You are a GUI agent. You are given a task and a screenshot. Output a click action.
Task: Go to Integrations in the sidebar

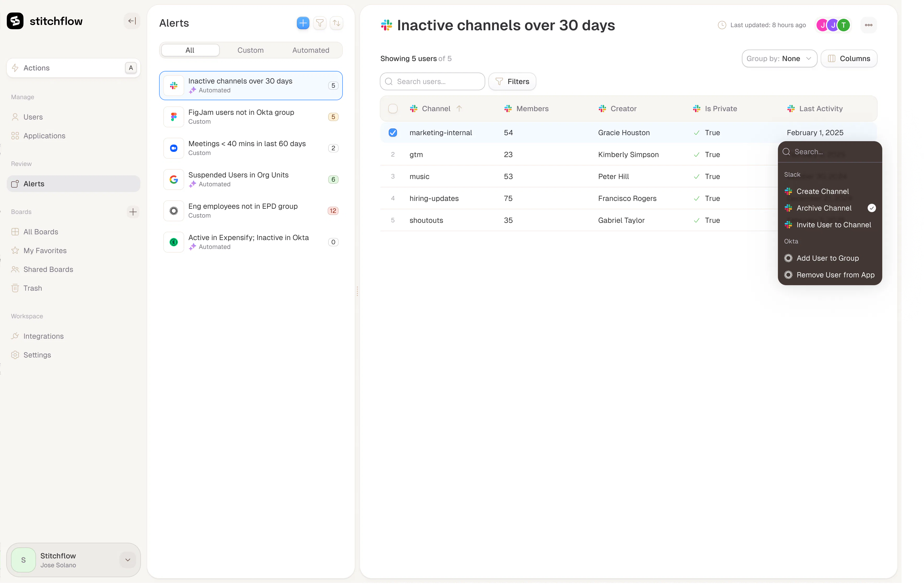[74, 337]
